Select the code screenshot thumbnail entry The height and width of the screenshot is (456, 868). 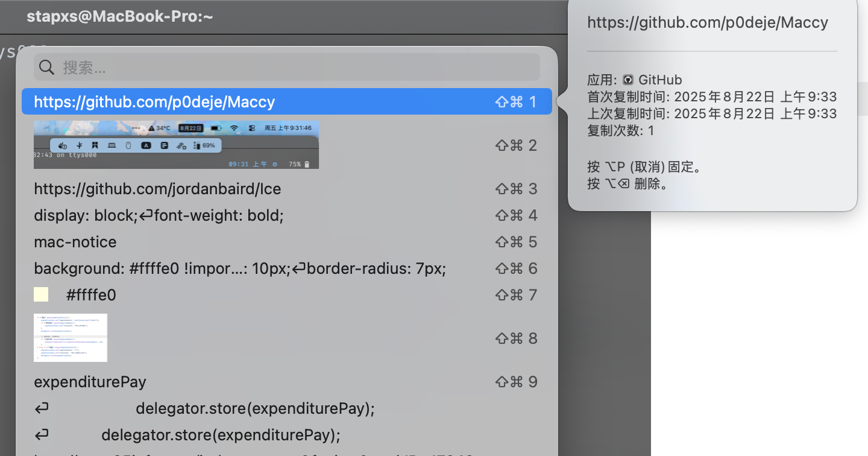[71, 338]
